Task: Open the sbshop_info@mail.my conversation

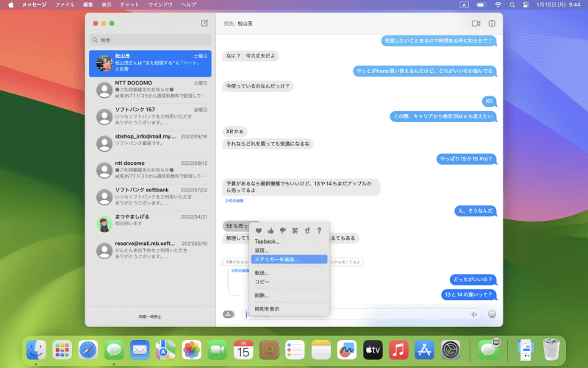Action: [151, 144]
